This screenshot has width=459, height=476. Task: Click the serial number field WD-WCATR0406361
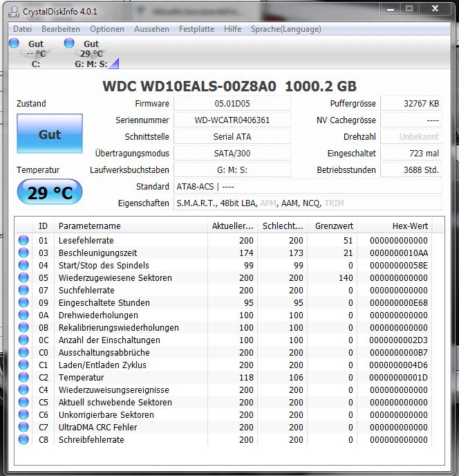click(x=232, y=120)
